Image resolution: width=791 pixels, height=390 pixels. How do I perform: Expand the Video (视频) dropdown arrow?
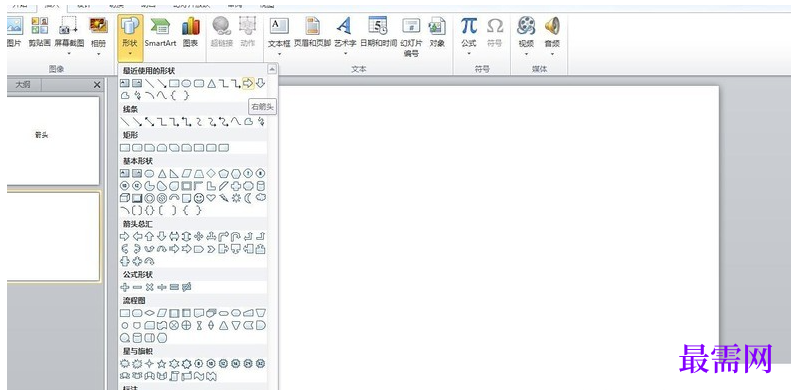point(526,53)
